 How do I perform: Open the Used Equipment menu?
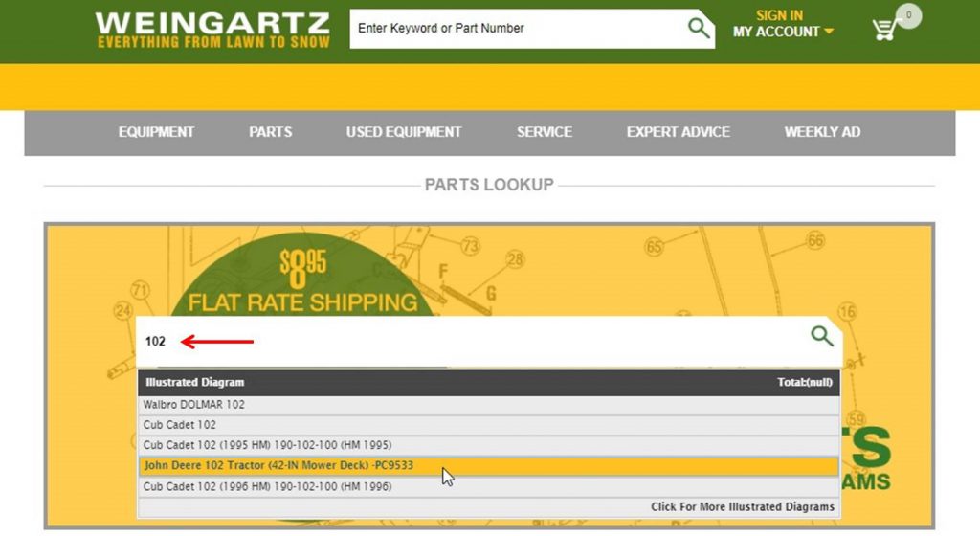tap(404, 132)
